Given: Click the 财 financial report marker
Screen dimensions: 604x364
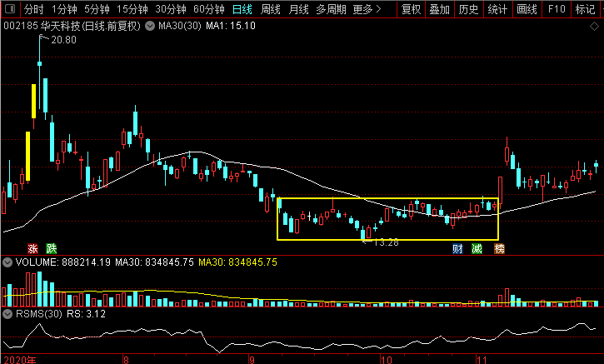Looking at the screenshot, I should click(x=457, y=248).
